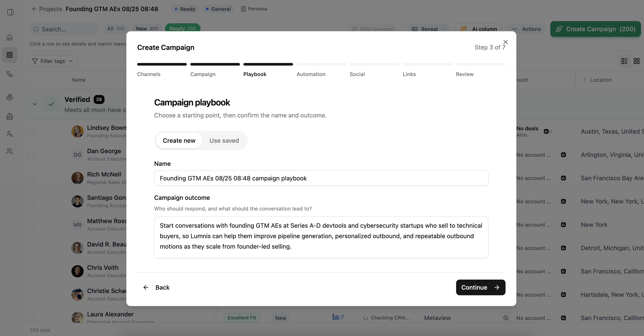Close the Create Campaign dialog
This screenshot has height=336, width=644.
point(505,42)
